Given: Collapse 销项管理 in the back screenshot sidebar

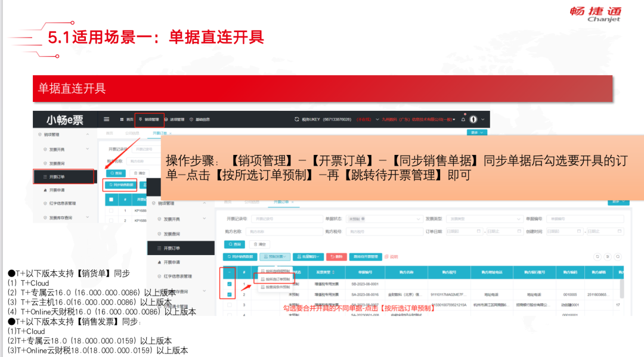Looking at the screenshot, I should 88,135.
